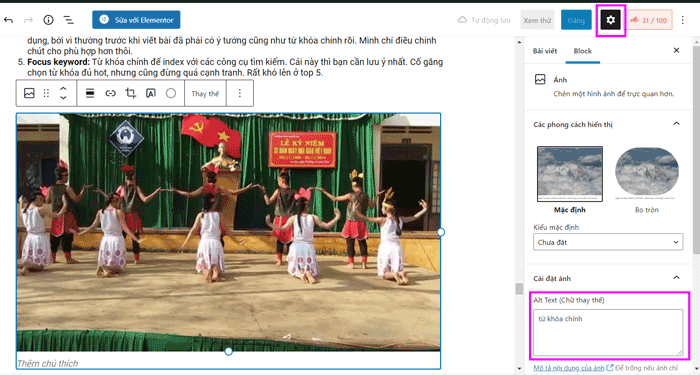Move the image block down
The image size is (700, 375).
point(63,98)
